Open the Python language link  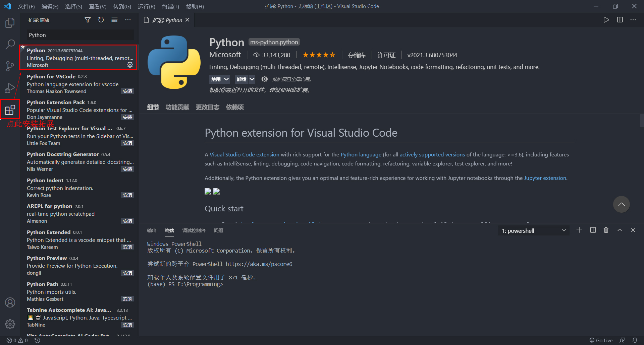(361, 154)
